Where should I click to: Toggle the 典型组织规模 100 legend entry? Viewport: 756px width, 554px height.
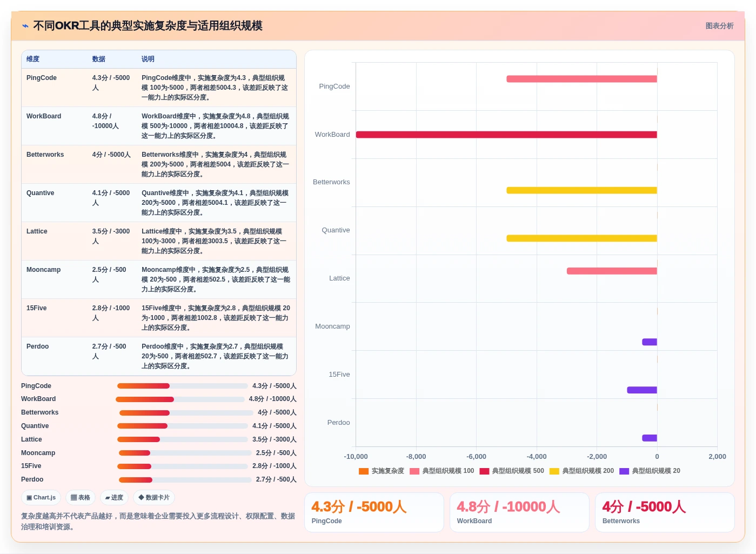click(x=441, y=471)
